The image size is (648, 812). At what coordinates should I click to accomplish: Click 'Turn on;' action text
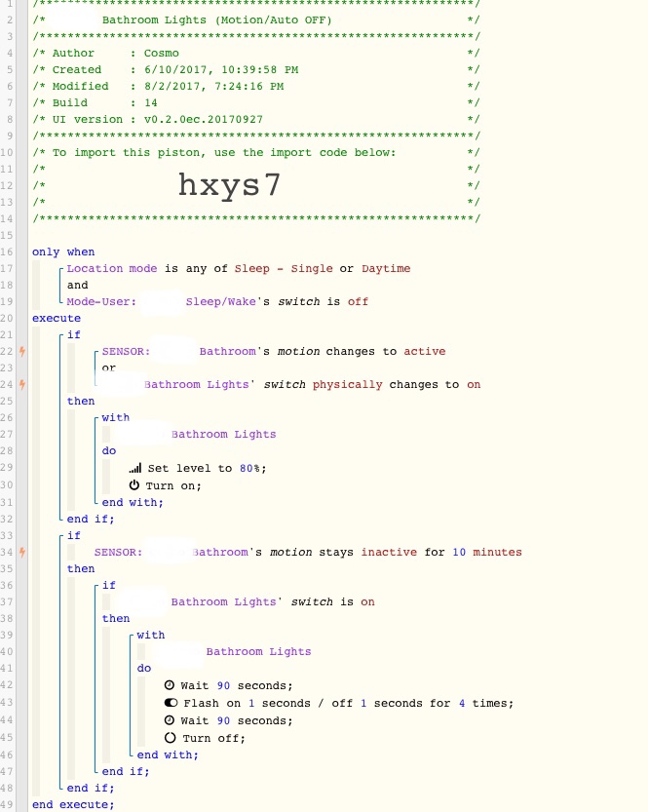pos(173,485)
